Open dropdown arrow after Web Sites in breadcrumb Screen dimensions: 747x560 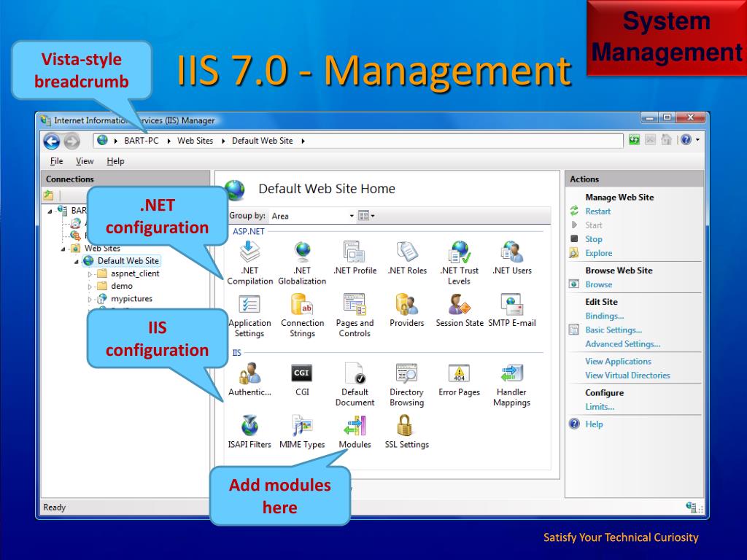pyautogui.click(x=223, y=141)
